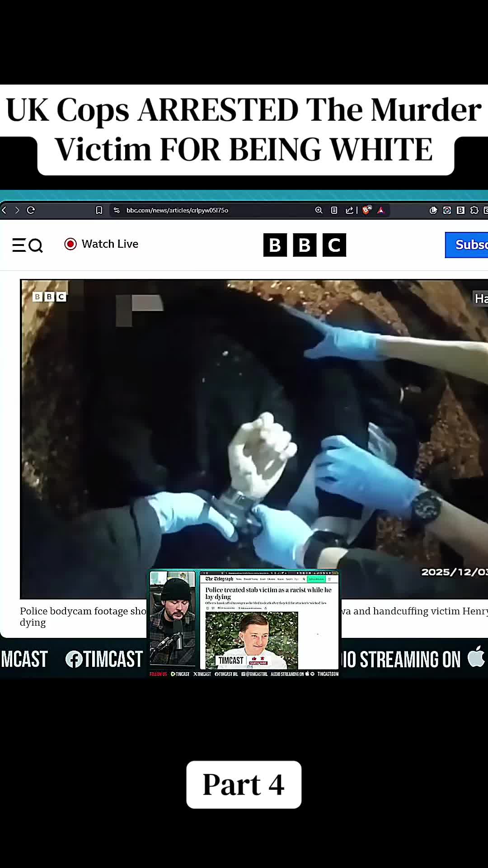
Task: Open the zoom magnifier icon in address bar
Action: coord(319,210)
